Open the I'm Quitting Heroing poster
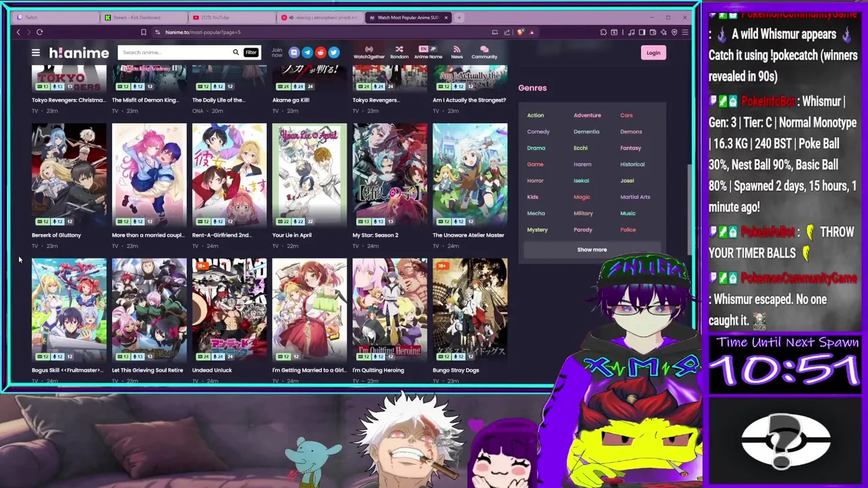Screen dimensions: 868x488 click(389, 310)
